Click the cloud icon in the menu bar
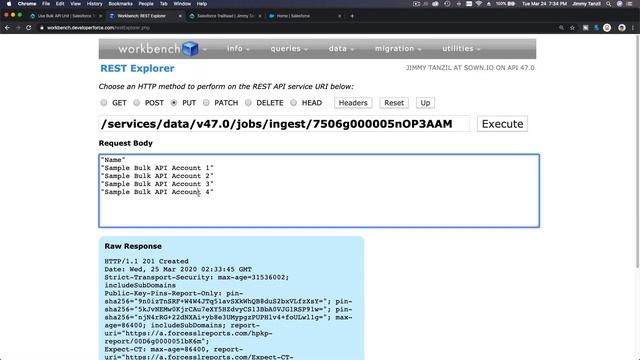 coord(436,4)
